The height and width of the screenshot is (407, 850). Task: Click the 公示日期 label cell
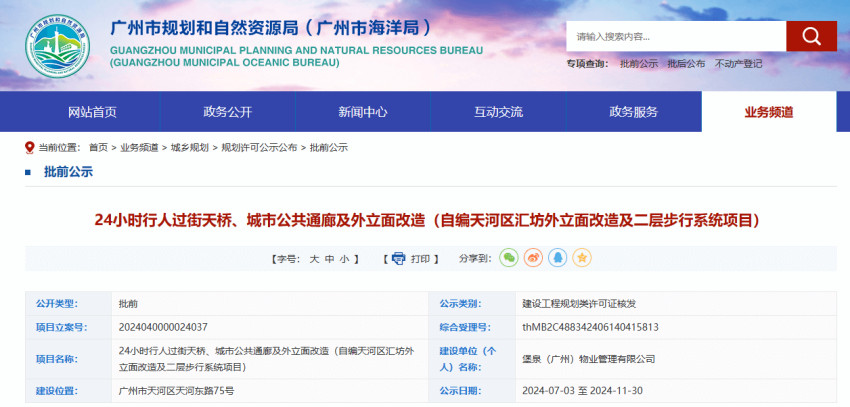[472, 391]
